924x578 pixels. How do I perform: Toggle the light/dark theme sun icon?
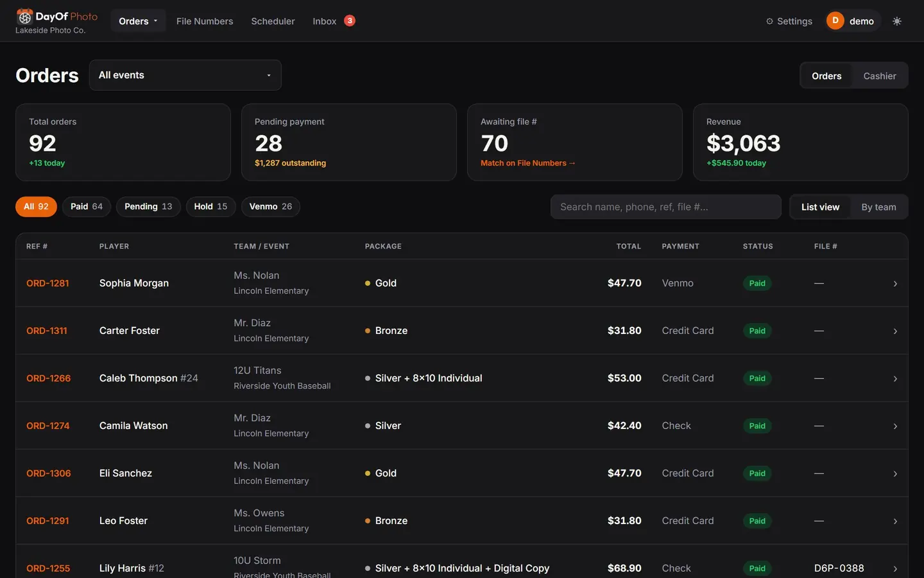[x=897, y=21]
